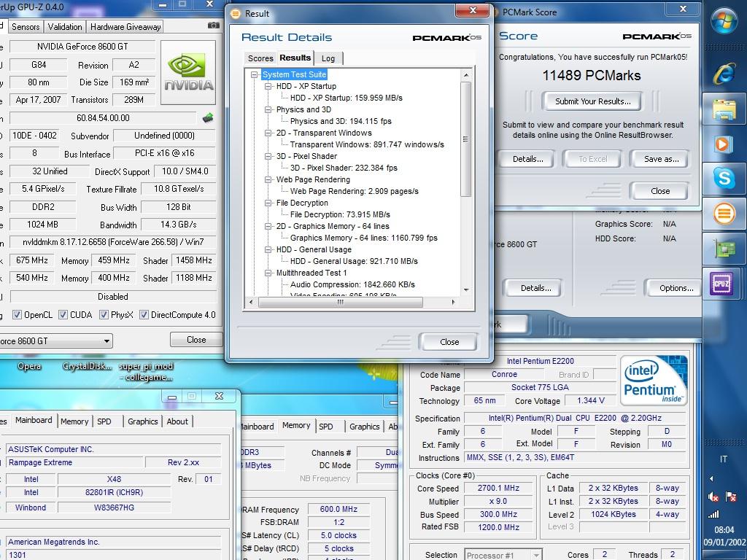Click Close in PCMark Score window
747x560 pixels.
point(659,190)
